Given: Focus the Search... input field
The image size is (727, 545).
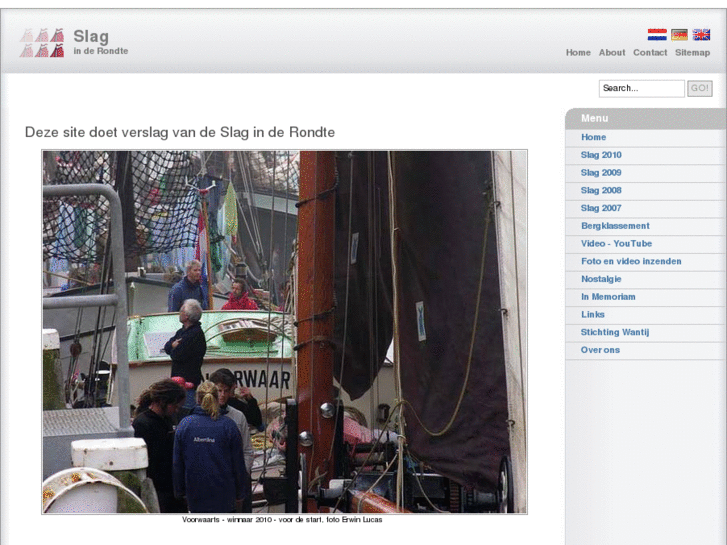Looking at the screenshot, I should (642, 88).
